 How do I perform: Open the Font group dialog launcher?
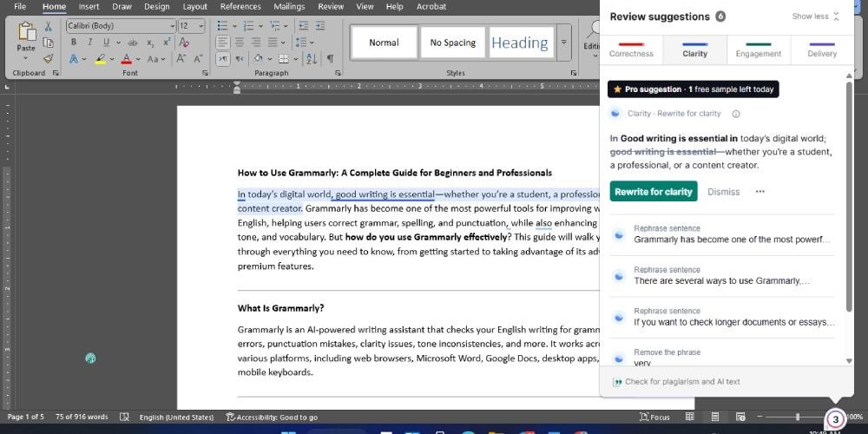coord(206,73)
